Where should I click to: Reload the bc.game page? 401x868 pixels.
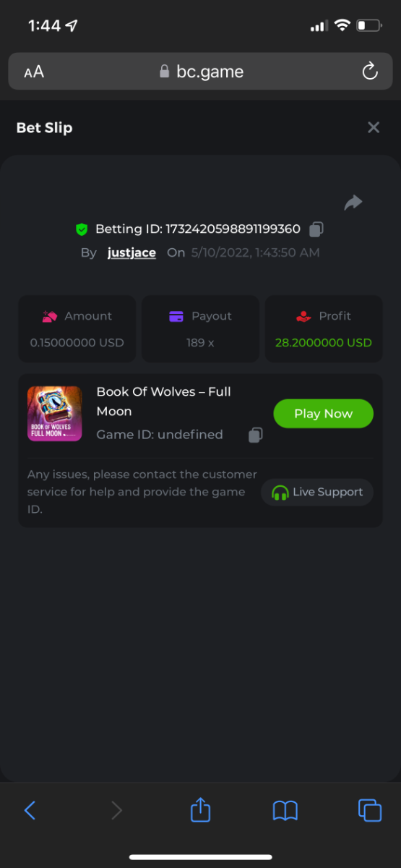click(369, 72)
